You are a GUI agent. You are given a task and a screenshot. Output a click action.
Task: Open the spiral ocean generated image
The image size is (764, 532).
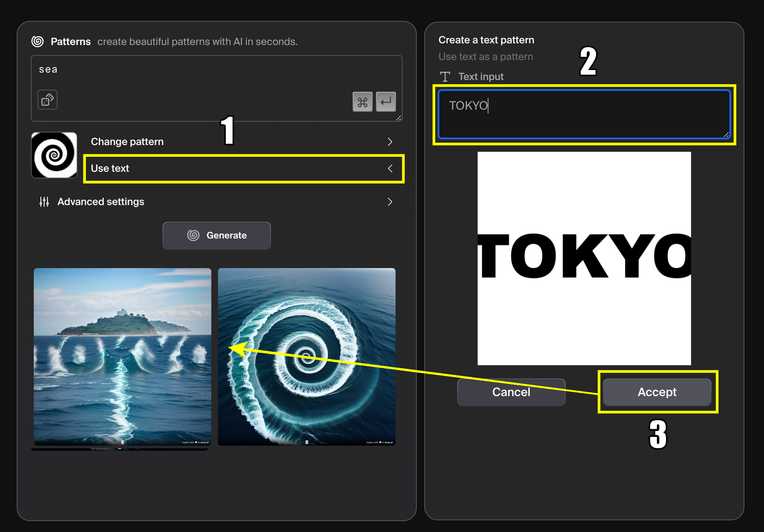pyautogui.click(x=307, y=357)
